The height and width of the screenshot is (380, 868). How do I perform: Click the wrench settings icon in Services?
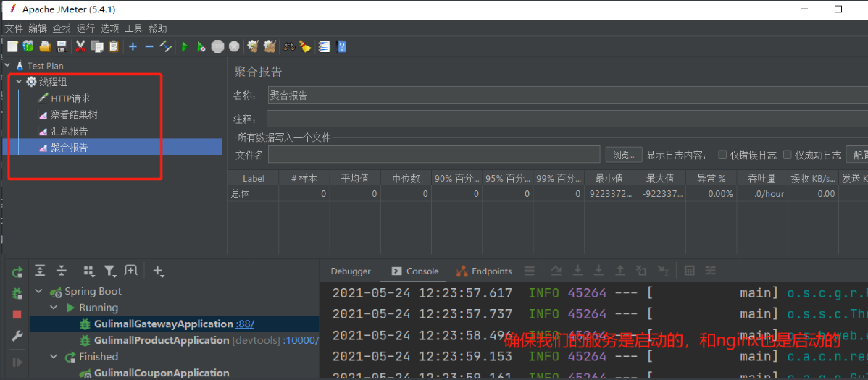(17, 337)
